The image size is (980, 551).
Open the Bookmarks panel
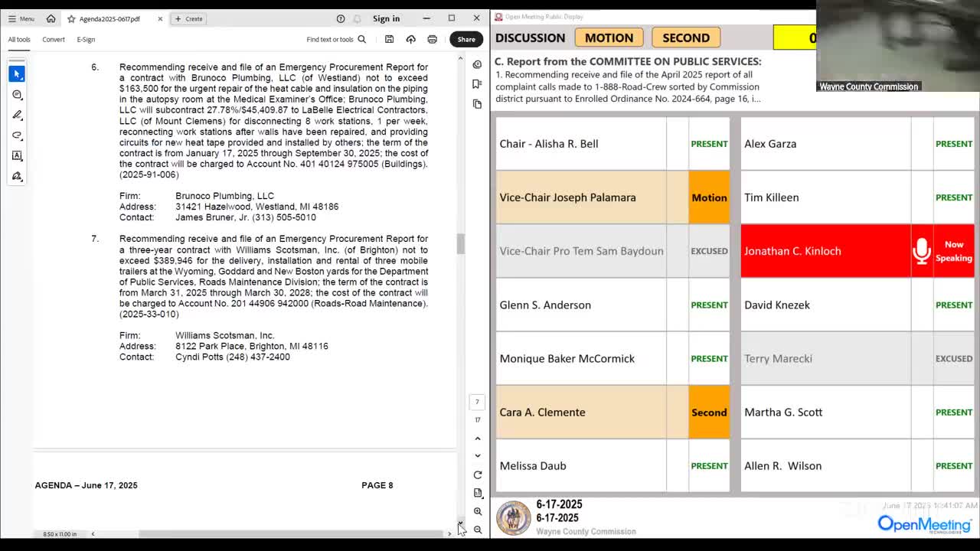pos(477,84)
